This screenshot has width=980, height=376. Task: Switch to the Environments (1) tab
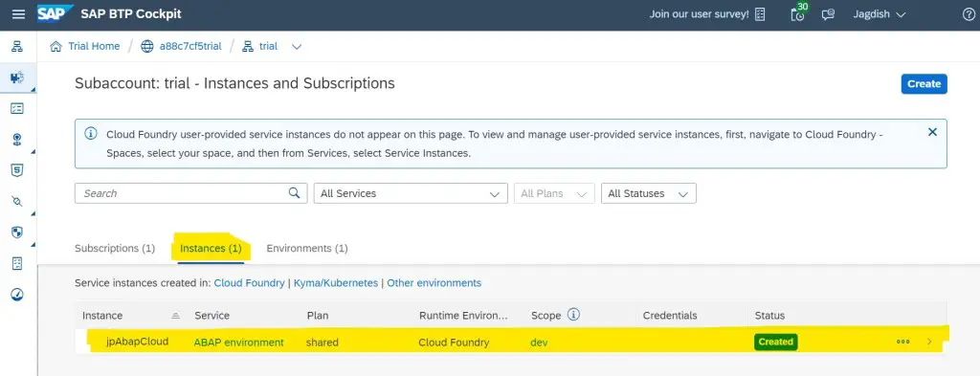coord(307,249)
